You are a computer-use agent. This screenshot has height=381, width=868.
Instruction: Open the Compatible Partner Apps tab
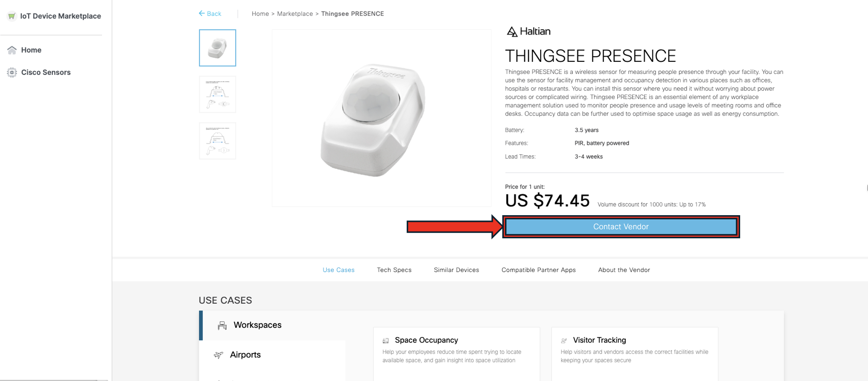[x=538, y=270]
